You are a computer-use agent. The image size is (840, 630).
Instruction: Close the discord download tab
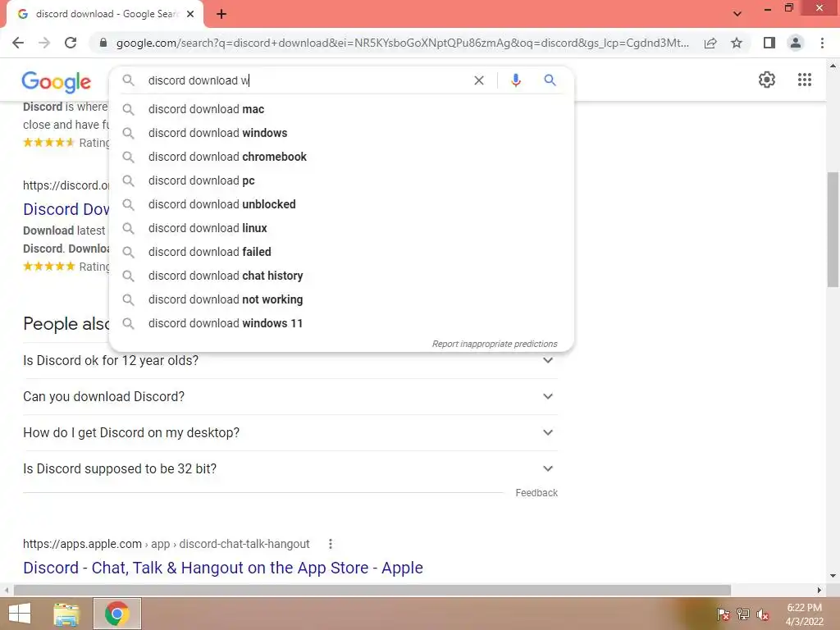[x=190, y=14]
